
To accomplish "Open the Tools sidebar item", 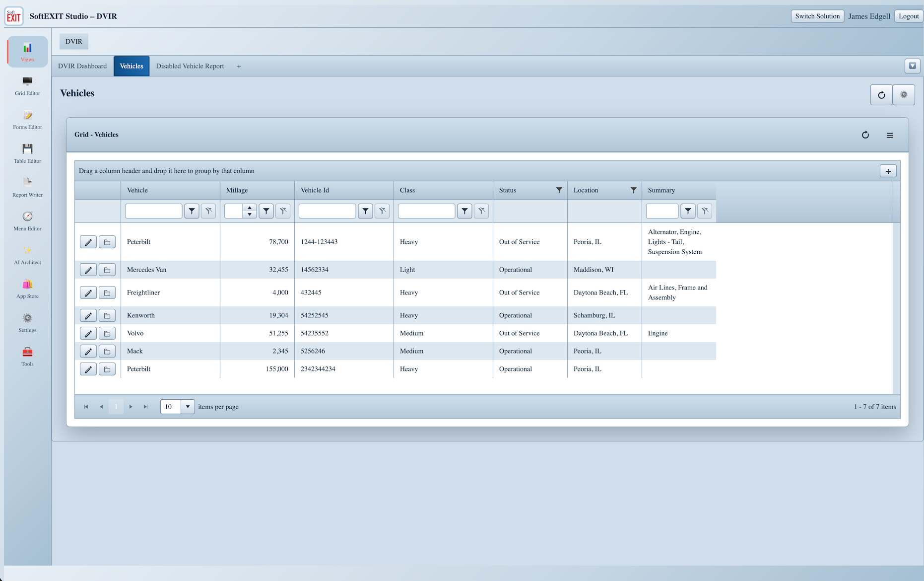I will pyautogui.click(x=27, y=357).
